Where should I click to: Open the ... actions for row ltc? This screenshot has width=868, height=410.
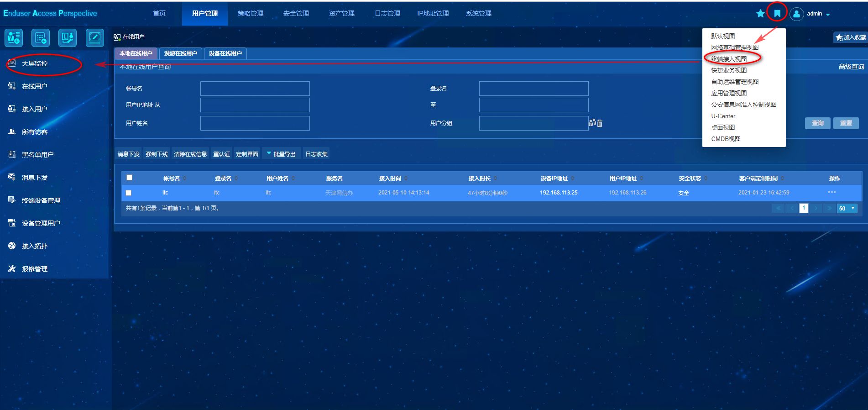(832, 192)
